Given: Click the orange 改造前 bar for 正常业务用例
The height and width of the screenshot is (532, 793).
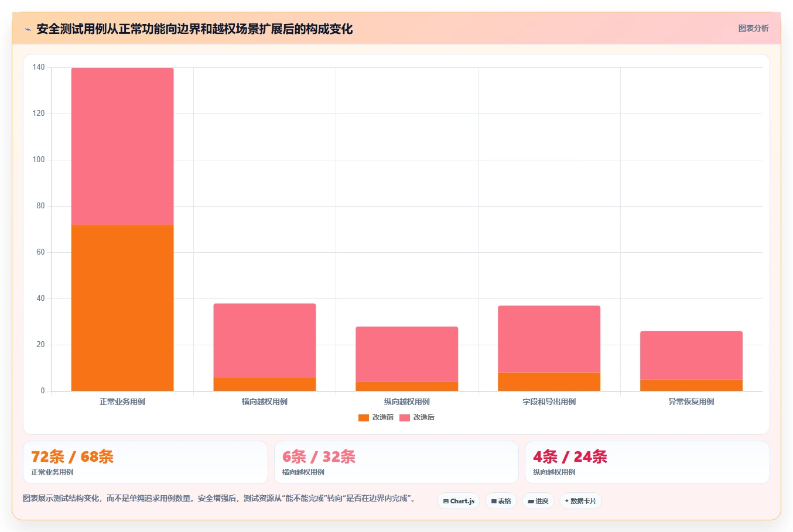Looking at the screenshot, I should pyautogui.click(x=122, y=308).
